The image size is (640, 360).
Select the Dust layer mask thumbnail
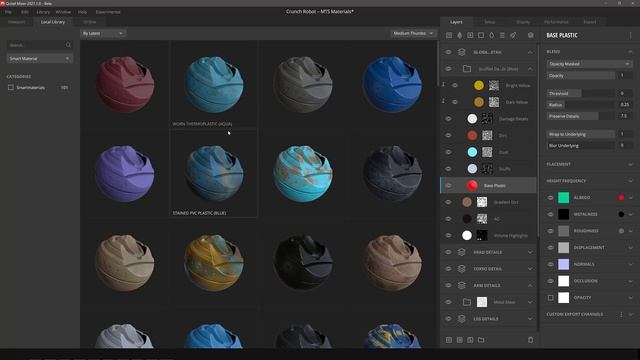pos(487,152)
